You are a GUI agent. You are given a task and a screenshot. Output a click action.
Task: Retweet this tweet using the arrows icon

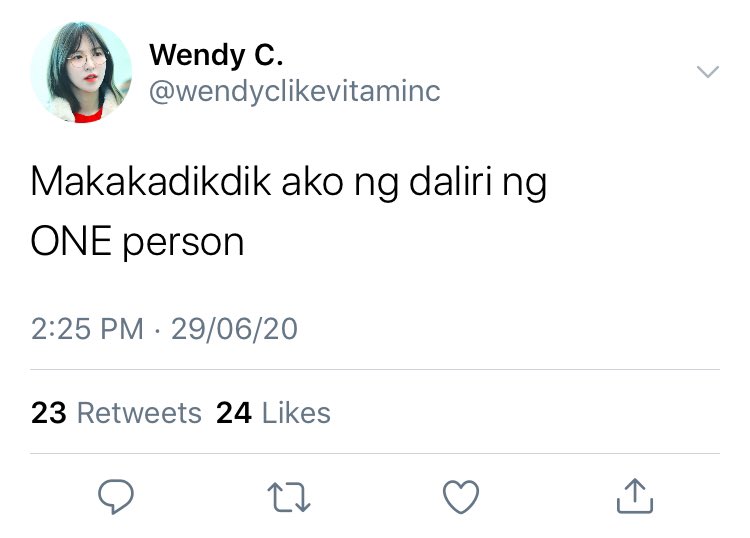[289, 497]
